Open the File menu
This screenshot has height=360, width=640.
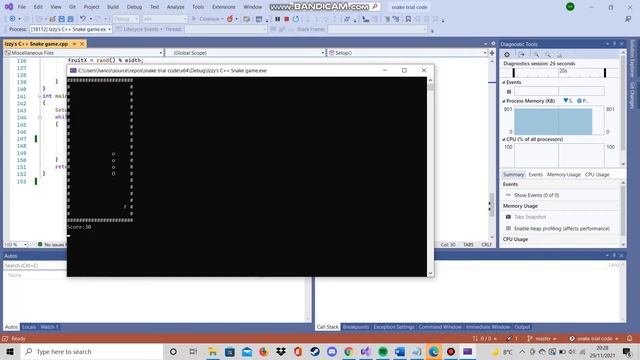pos(22,7)
